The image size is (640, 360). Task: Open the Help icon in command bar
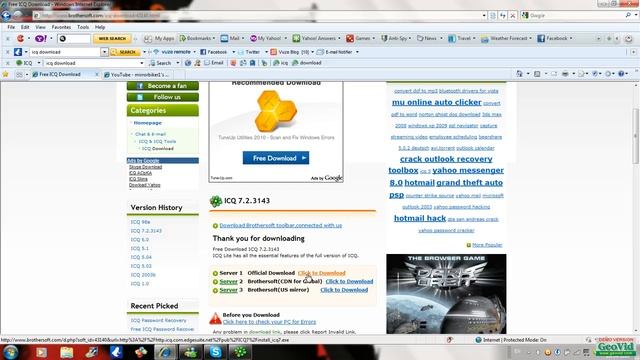tap(621, 74)
